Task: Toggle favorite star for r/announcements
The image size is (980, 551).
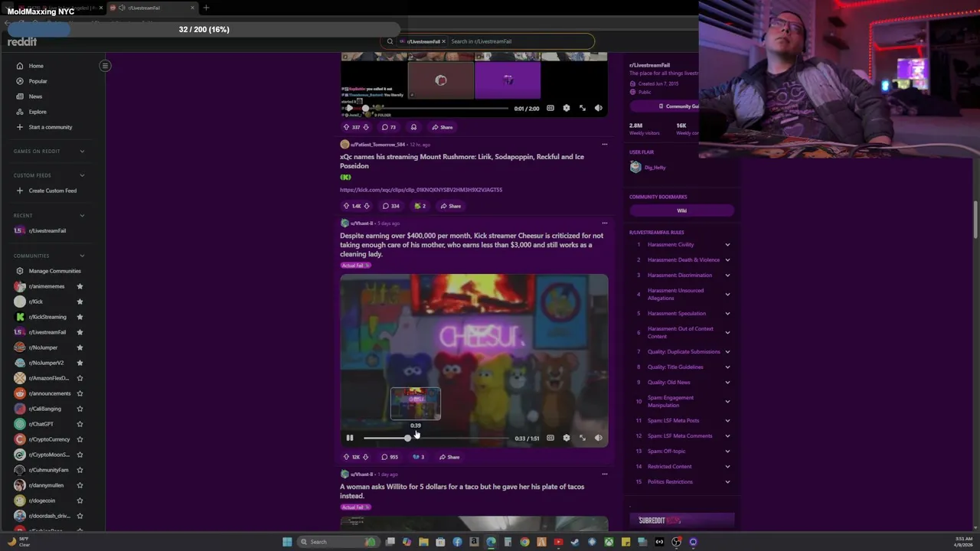Action: click(x=80, y=393)
